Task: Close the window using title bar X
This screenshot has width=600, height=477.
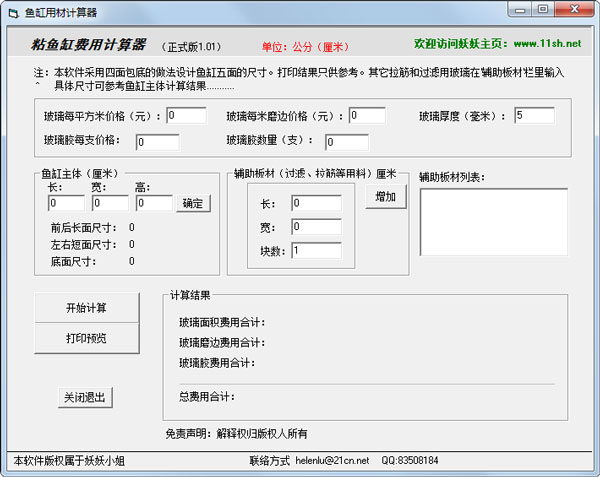Action: coord(573,10)
